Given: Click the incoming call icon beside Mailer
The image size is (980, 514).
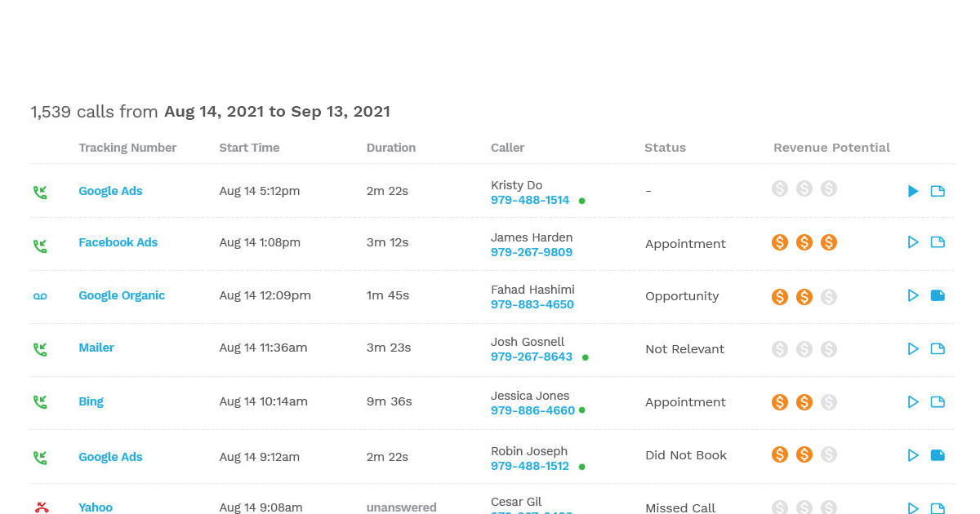Looking at the screenshot, I should click(x=40, y=348).
